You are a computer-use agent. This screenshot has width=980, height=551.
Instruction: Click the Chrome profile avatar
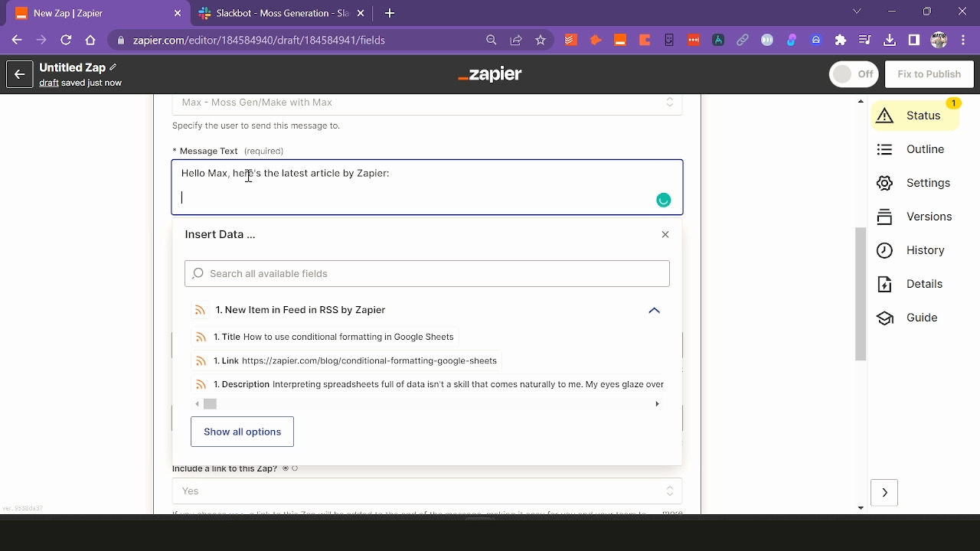click(x=939, y=40)
